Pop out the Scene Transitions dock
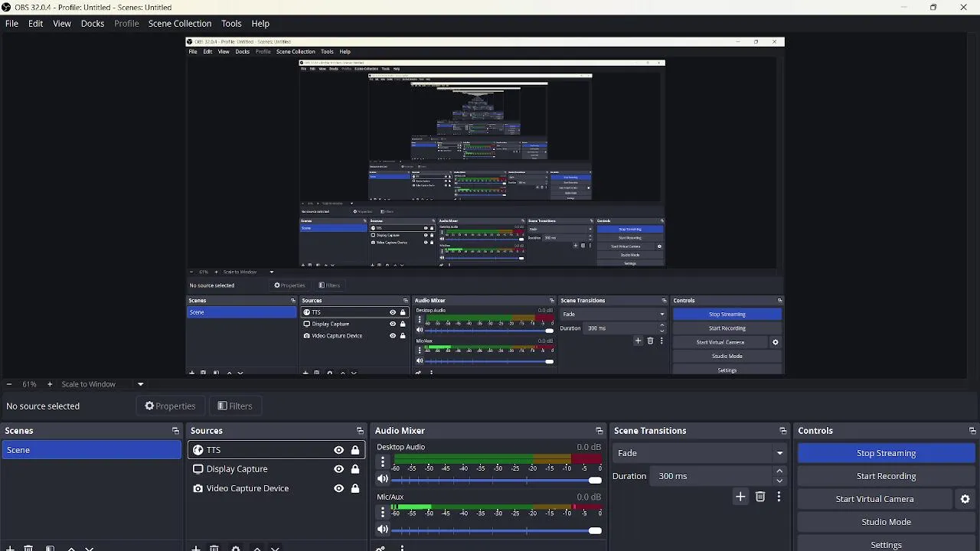980x551 pixels. tap(782, 431)
